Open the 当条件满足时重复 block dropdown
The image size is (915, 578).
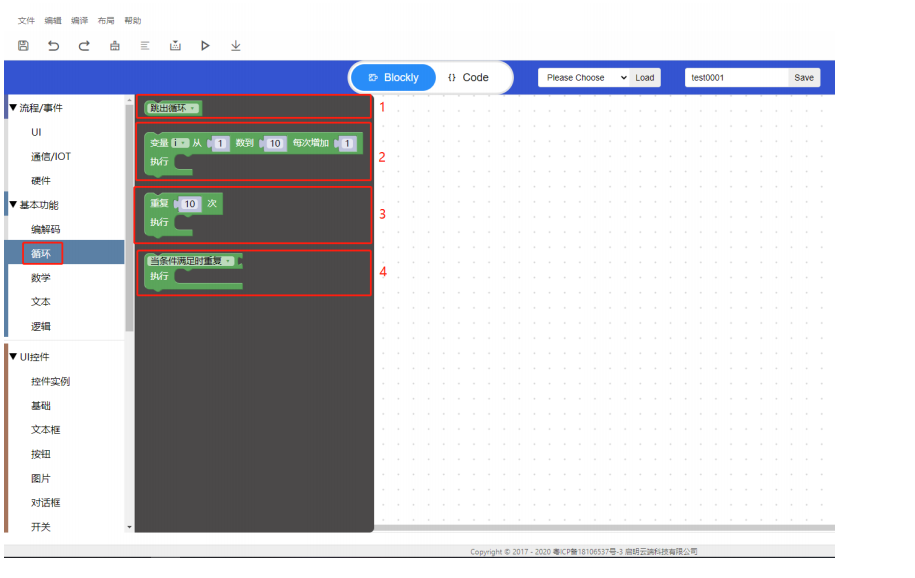(191, 261)
